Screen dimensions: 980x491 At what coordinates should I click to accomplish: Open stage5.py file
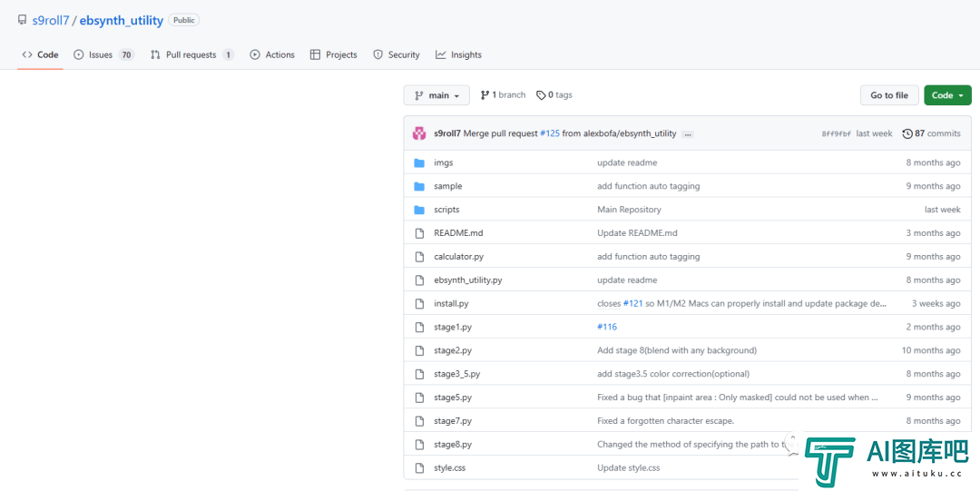(453, 398)
